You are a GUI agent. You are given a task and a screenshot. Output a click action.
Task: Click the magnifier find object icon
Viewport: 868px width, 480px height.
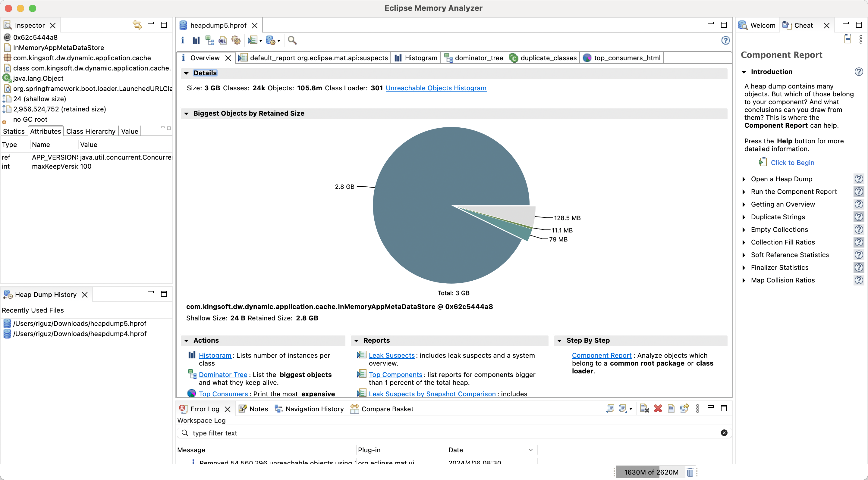coord(292,41)
